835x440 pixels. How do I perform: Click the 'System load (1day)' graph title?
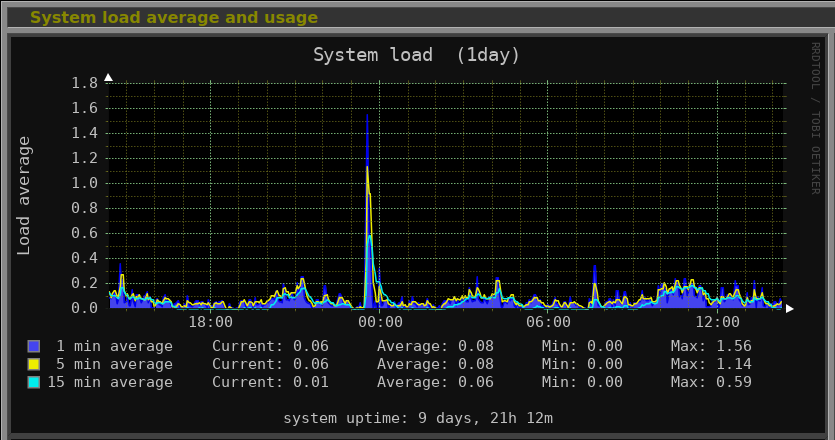416,55
